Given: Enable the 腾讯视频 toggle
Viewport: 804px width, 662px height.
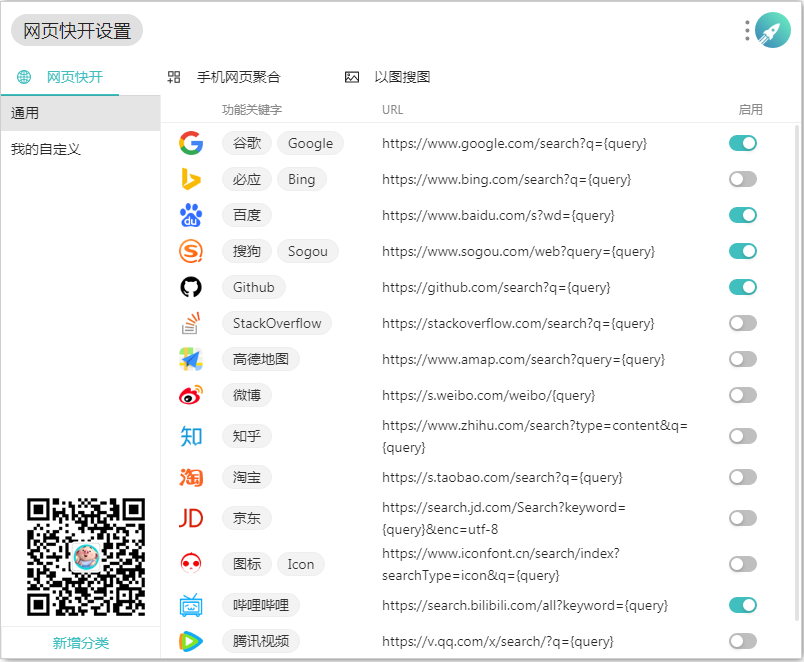Looking at the screenshot, I should [x=742, y=641].
